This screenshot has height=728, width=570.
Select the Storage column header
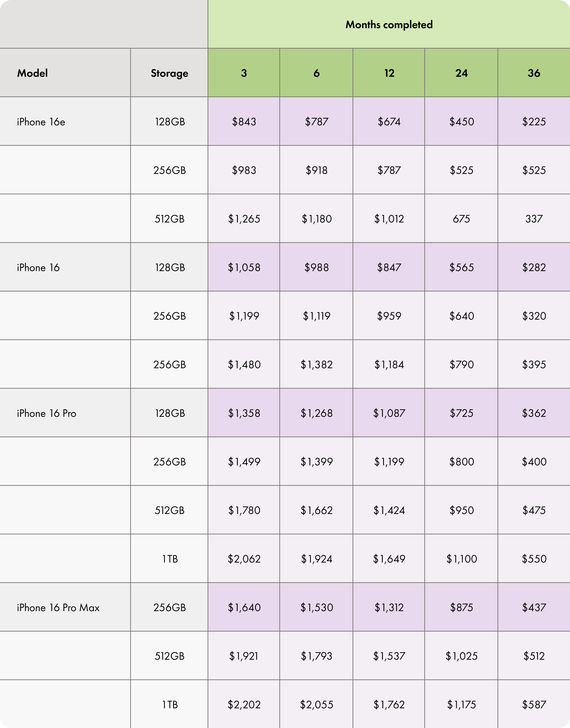pyautogui.click(x=169, y=73)
